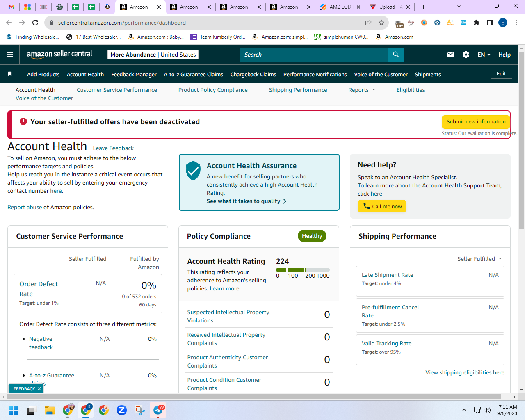The image size is (525, 420).
Task: Open the Seller Central hamburger menu
Action: (10, 55)
